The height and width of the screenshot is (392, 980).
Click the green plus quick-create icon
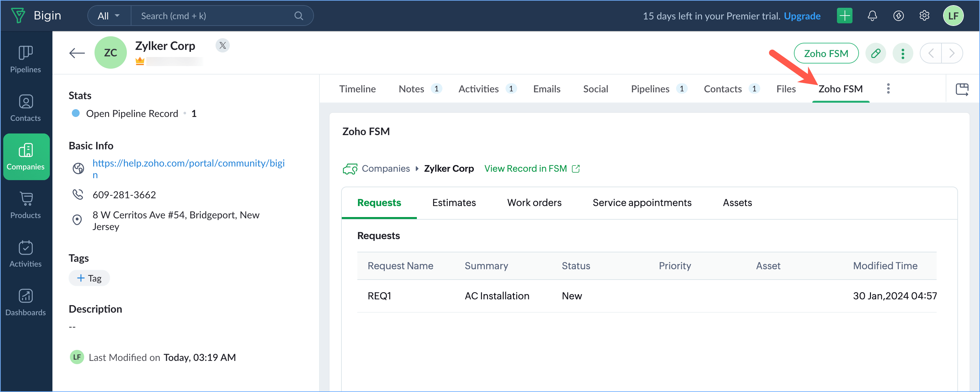point(844,16)
